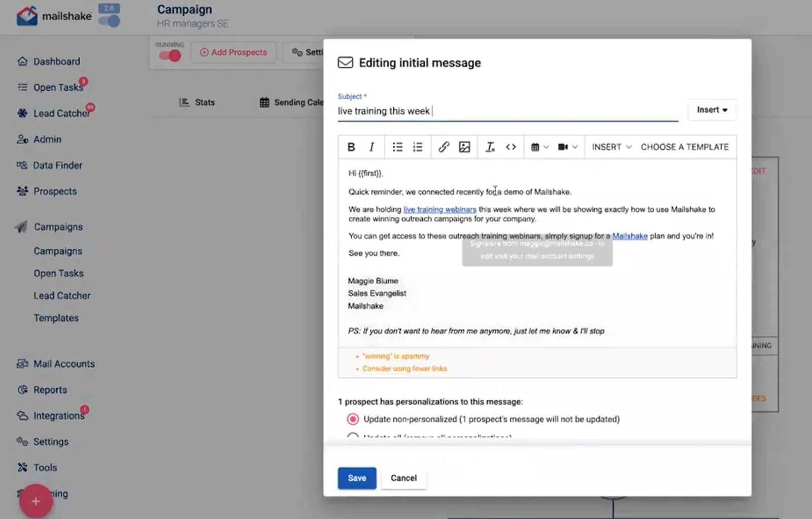Click the Admin user icon
Viewport: 812px width, 519px height.
pyautogui.click(x=22, y=139)
